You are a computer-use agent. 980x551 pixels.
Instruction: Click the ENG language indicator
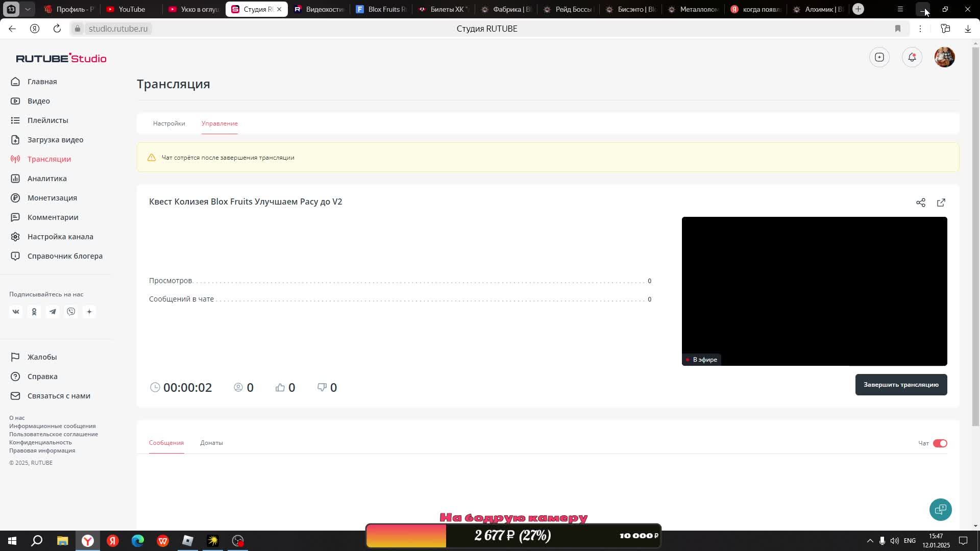click(x=910, y=541)
